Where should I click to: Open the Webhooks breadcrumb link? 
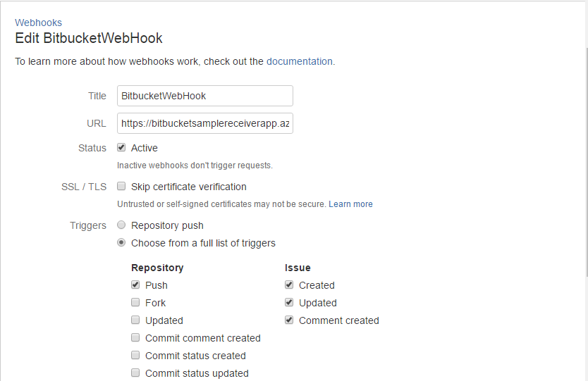point(38,23)
